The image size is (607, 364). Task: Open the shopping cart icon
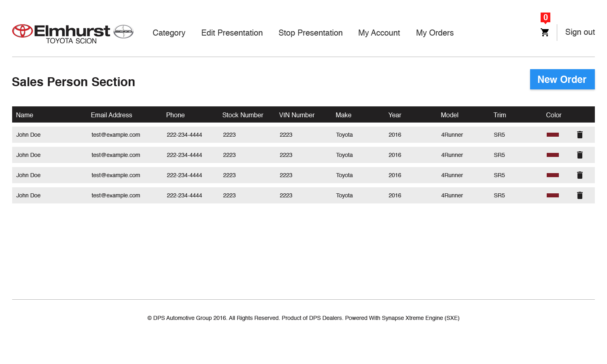pyautogui.click(x=545, y=33)
